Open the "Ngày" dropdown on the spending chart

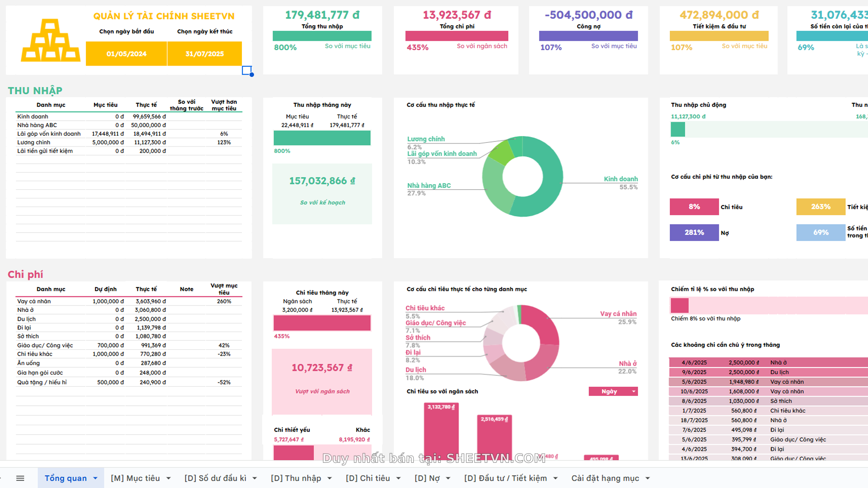coord(613,391)
